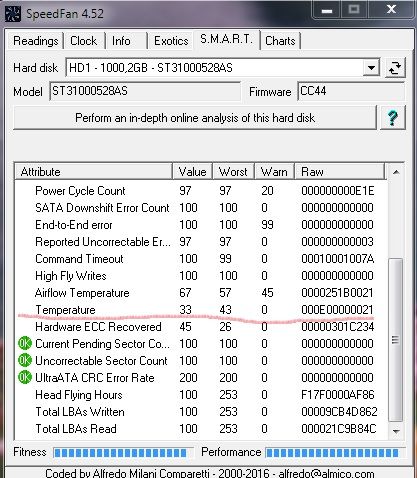Click the Fitness label
417x478 pixels.
point(30,452)
